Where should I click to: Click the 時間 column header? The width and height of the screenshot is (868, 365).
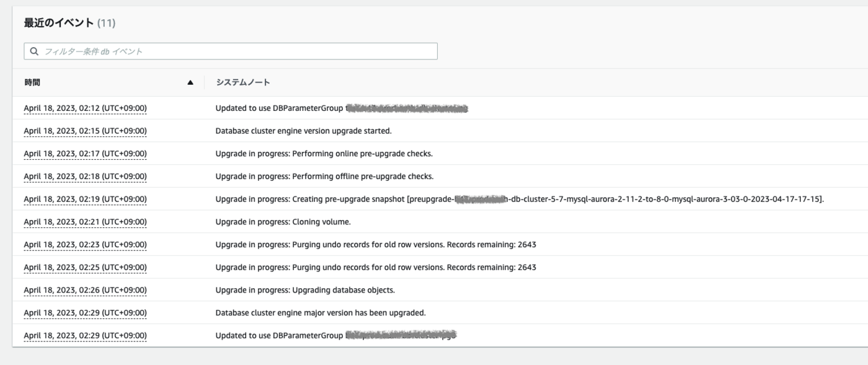[x=32, y=82]
